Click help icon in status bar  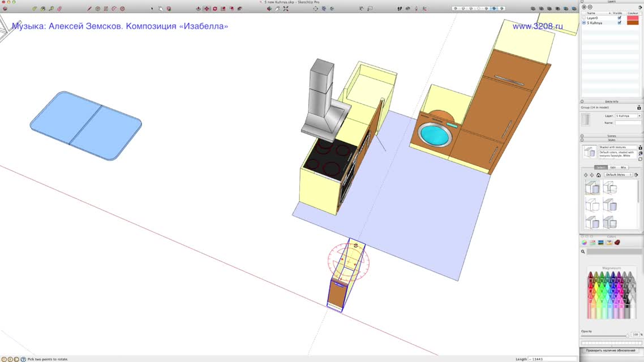[23, 359]
